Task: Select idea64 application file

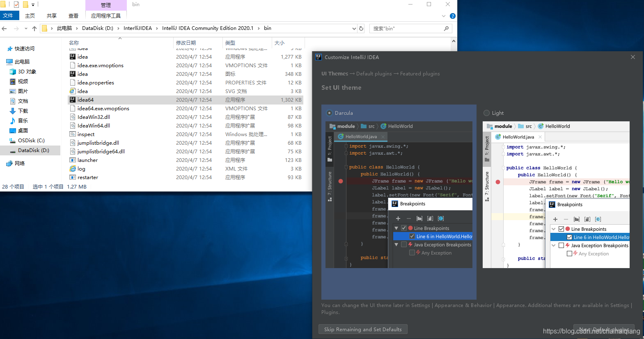Action: [186, 100]
